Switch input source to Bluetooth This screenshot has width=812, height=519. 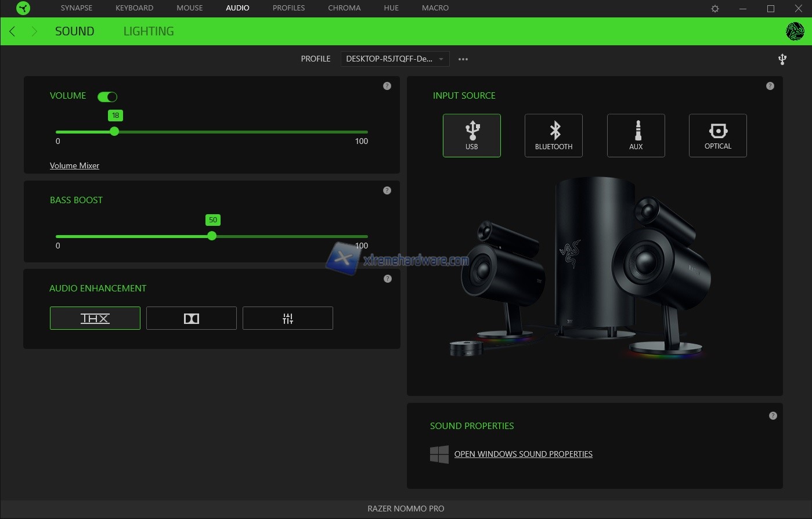553,135
